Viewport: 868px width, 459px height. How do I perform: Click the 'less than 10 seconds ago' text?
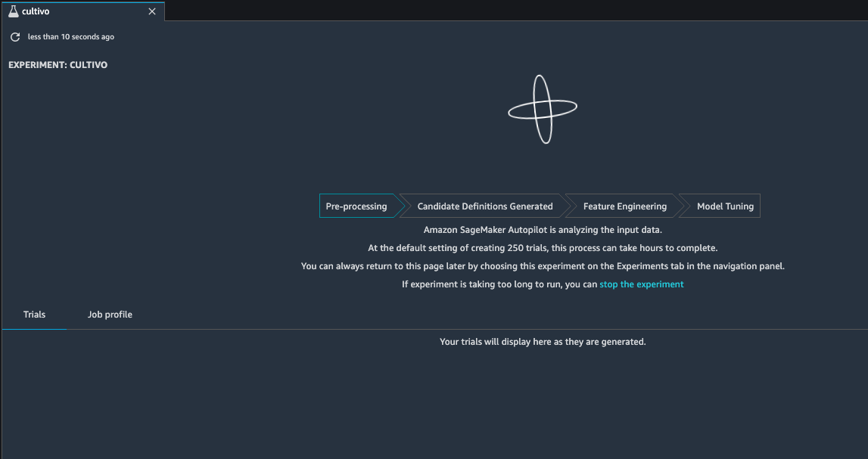point(71,37)
